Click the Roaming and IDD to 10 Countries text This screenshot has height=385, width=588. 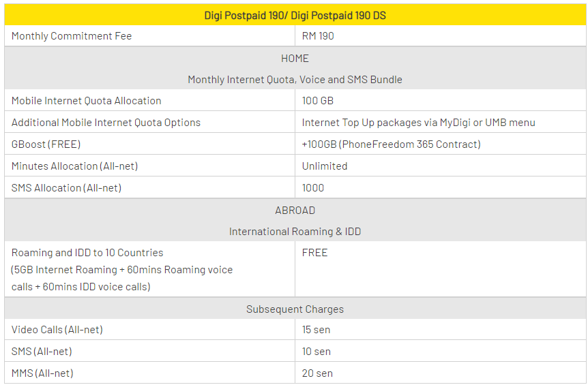click(87, 253)
